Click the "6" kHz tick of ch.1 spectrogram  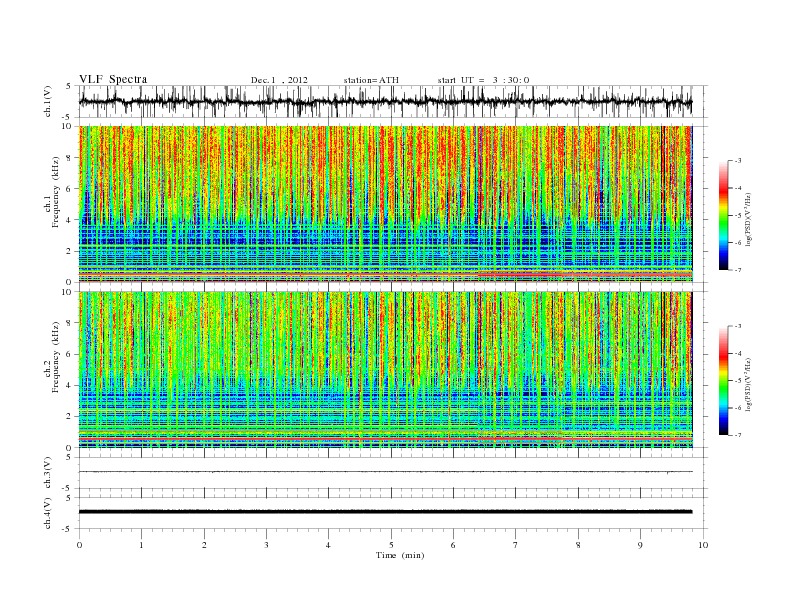[x=70, y=189]
